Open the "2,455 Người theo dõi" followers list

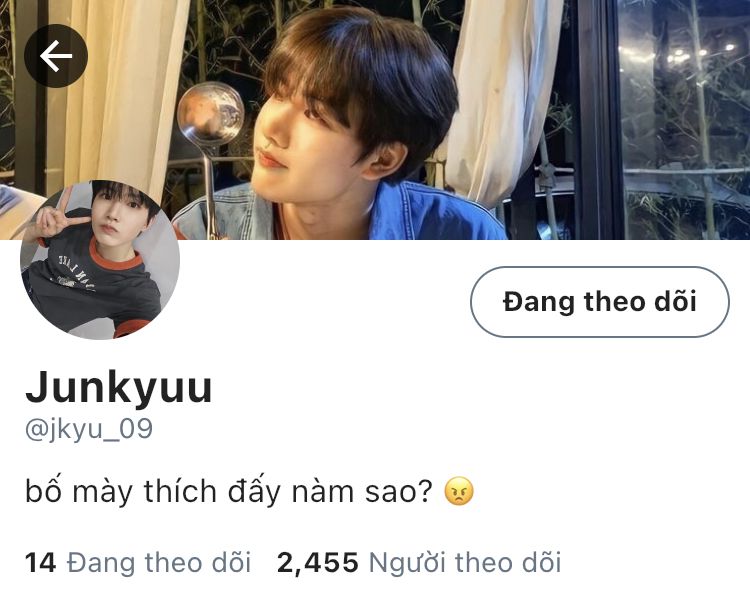point(419,562)
